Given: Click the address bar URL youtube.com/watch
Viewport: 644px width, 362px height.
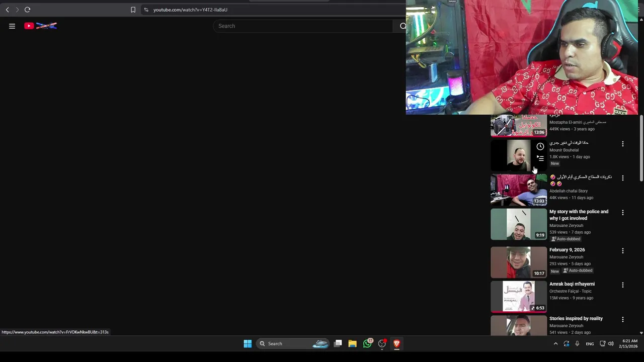Looking at the screenshot, I should click(x=190, y=10).
